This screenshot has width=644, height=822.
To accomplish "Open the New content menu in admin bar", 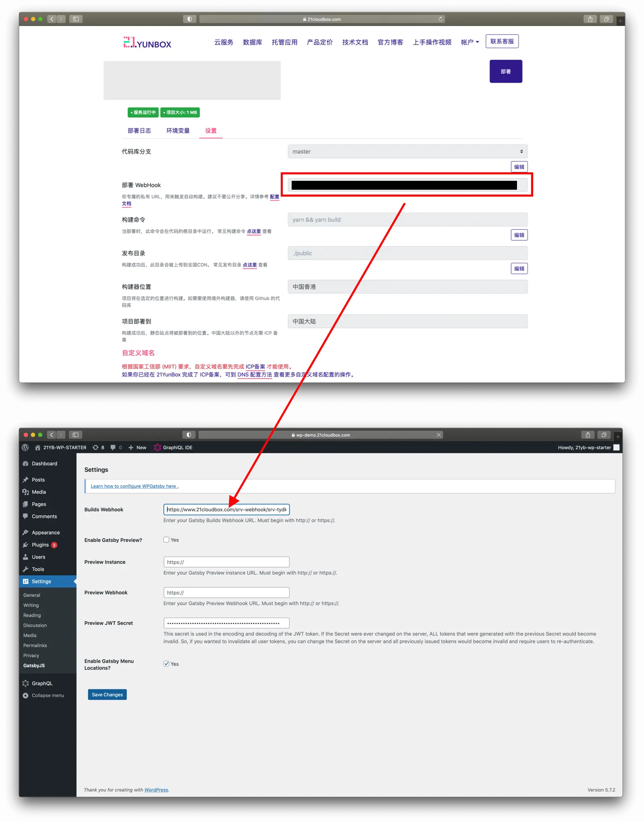I will [x=137, y=447].
